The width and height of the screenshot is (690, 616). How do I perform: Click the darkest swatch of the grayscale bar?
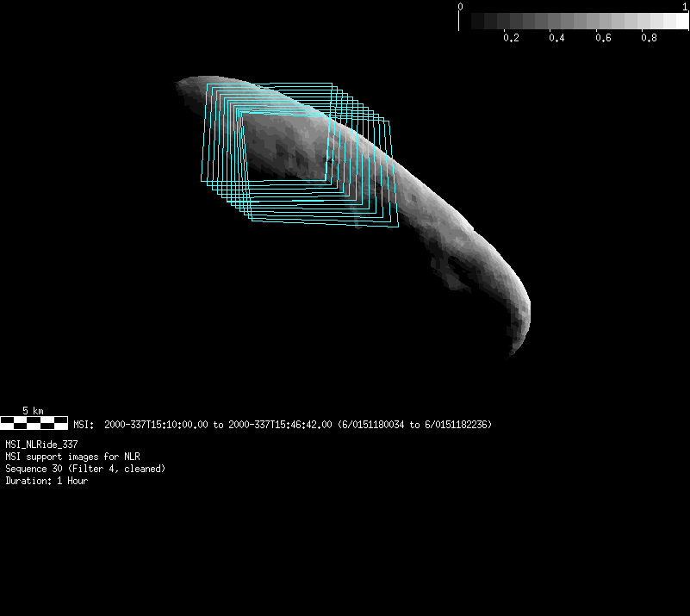[x=466, y=22]
